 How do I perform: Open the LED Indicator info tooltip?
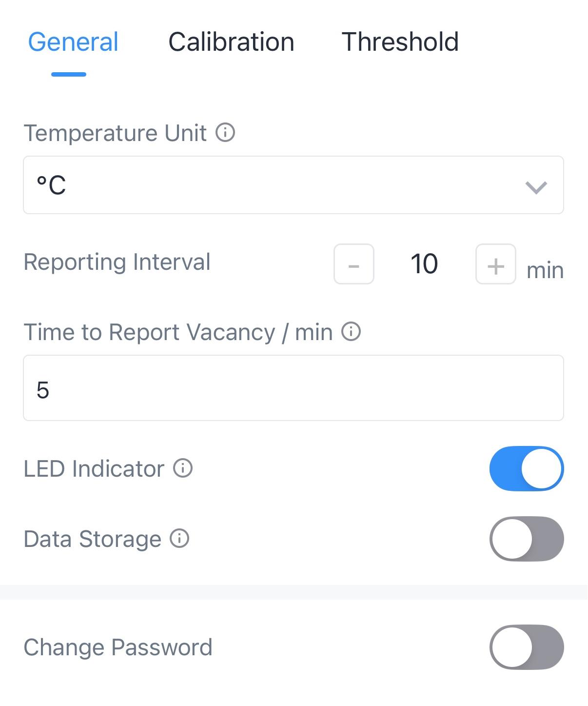[183, 468]
